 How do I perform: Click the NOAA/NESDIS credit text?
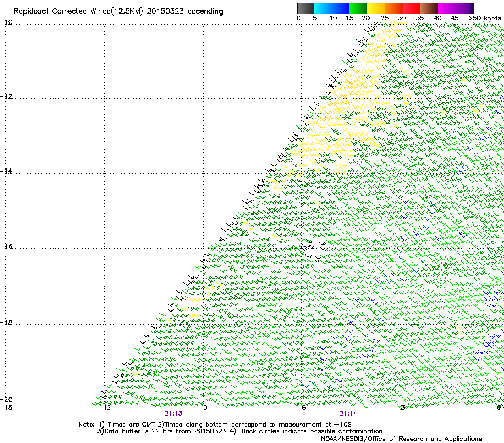pyautogui.click(x=401, y=439)
